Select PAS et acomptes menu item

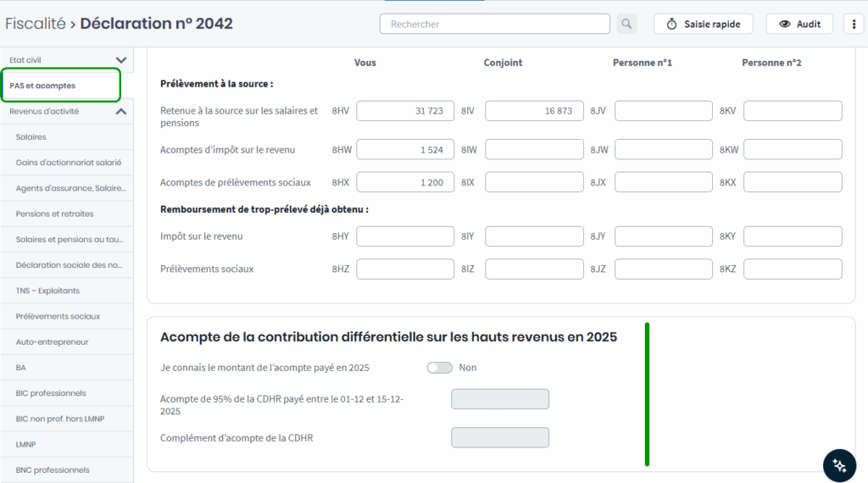tap(43, 86)
